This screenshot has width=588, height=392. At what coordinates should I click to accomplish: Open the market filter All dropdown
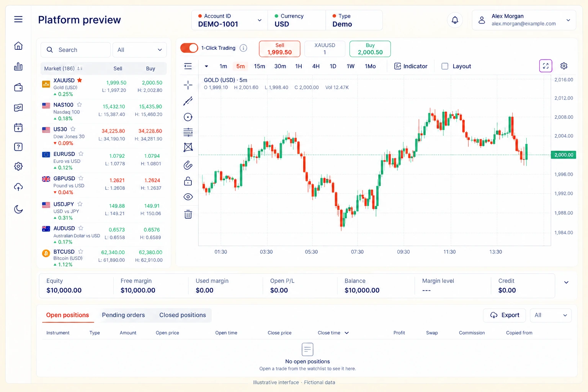(x=140, y=50)
